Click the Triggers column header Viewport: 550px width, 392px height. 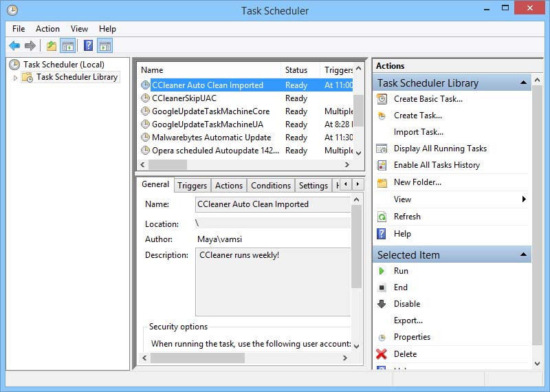337,70
